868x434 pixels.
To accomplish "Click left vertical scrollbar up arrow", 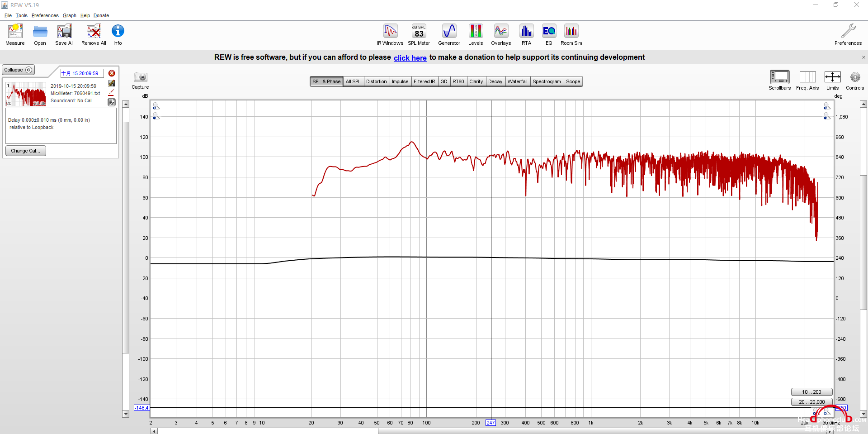I will [x=126, y=105].
